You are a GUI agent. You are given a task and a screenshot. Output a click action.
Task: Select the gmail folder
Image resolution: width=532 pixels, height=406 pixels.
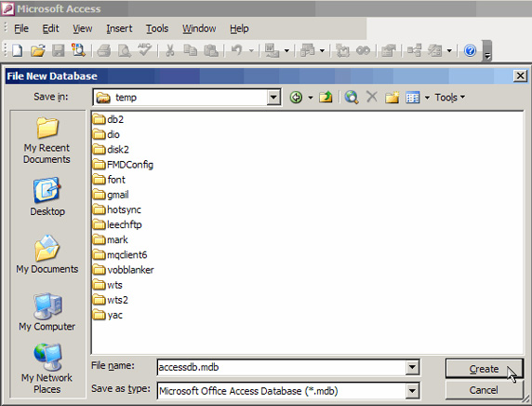click(111, 195)
